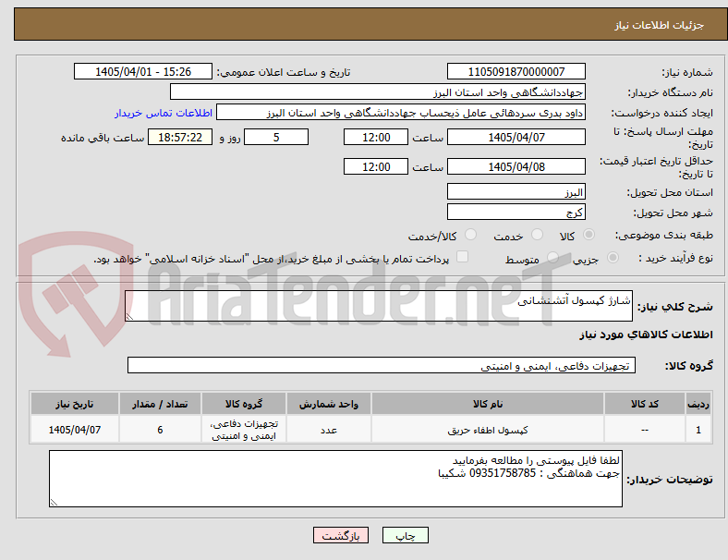Click the resize handle of description textarea
The width and height of the screenshot is (728, 560).
[x=129, y=317]
